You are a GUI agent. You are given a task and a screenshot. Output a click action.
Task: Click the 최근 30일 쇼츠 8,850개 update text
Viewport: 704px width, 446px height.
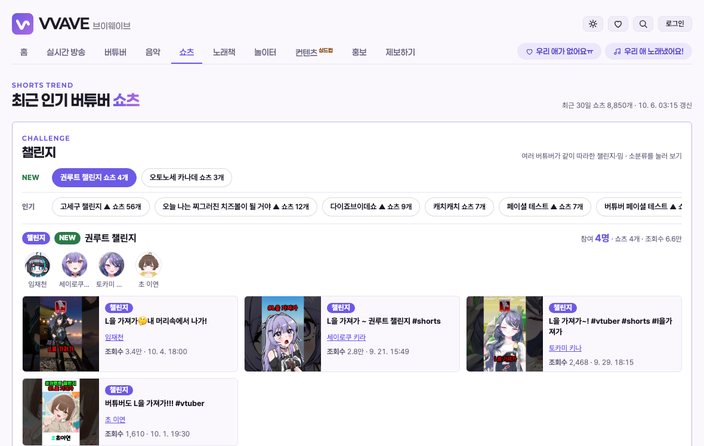(x=627, y=105)
